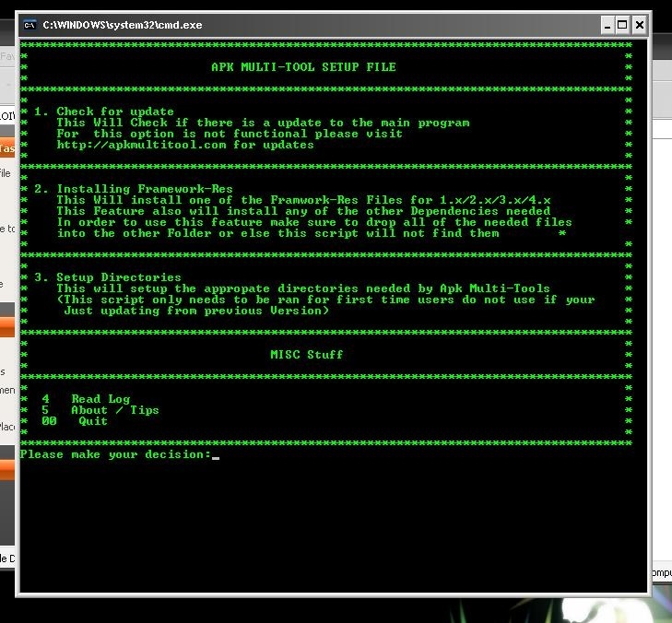Screen dimensions: 672x623
Task: Click the cmd.exe system menu icon
Action: [29, 25]
